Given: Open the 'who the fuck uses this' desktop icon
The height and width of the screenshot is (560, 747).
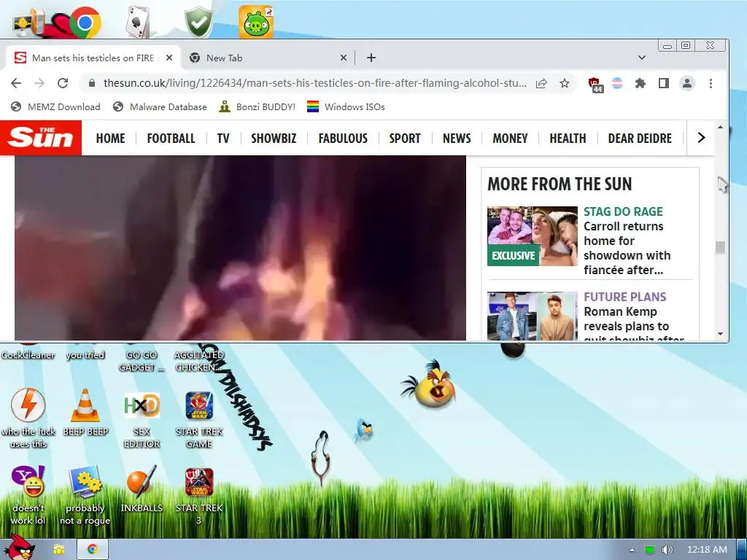Looking at the screenshot, I should [28, 418].
